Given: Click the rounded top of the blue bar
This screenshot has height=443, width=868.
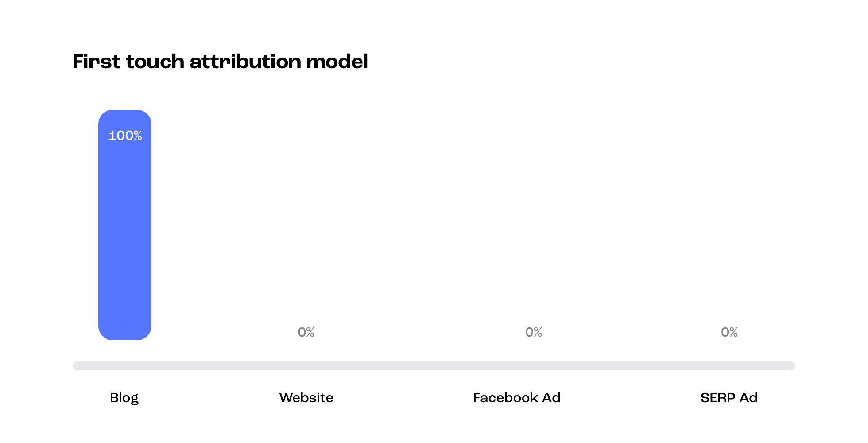Looking at the screenshot, I should point(125,115).
